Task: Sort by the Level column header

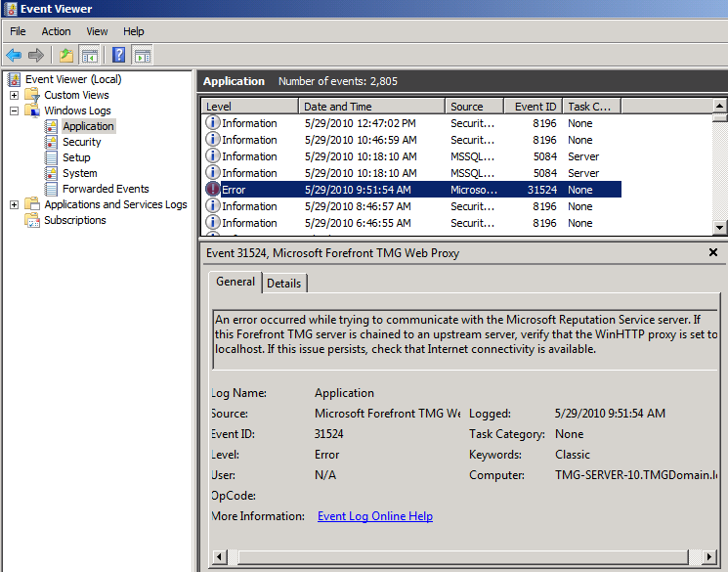Action: tap(250, 107)
